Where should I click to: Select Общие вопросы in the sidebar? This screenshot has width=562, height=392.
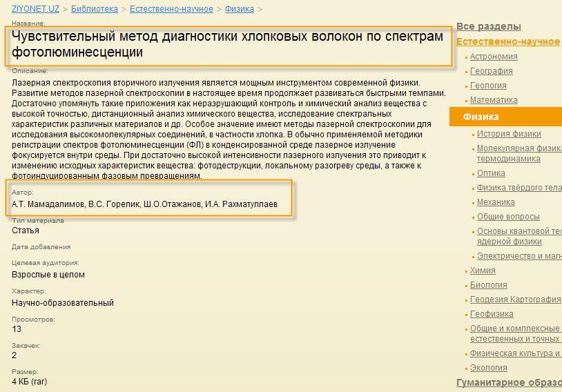pyautogui.click(x=508, y=217)
